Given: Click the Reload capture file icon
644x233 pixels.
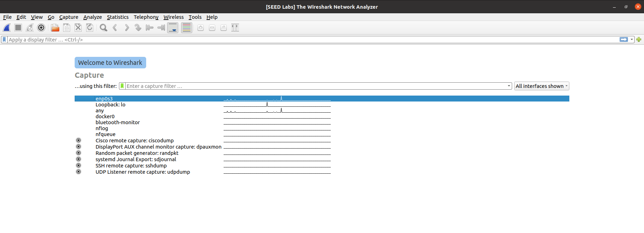Looking at the screenshot, I should click(90, 28).
